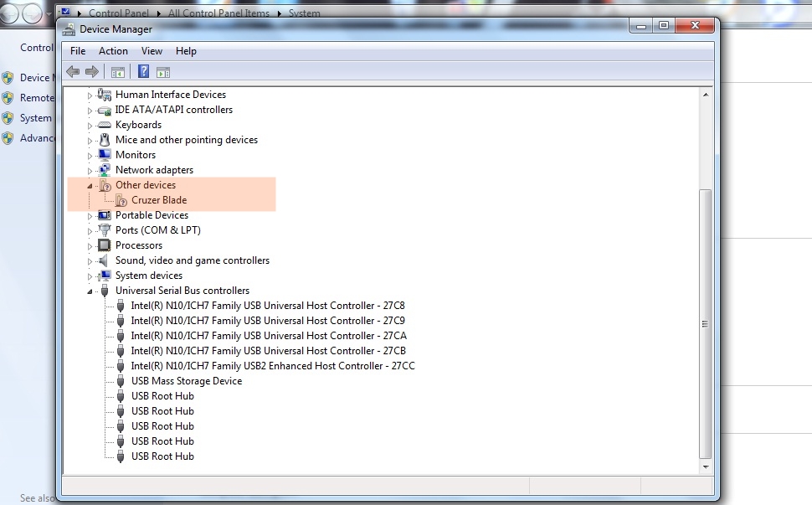The height and width of the screenshot is (505, 812).
Task: Expand the Network adapters node
Action: (x=90, y=170)
